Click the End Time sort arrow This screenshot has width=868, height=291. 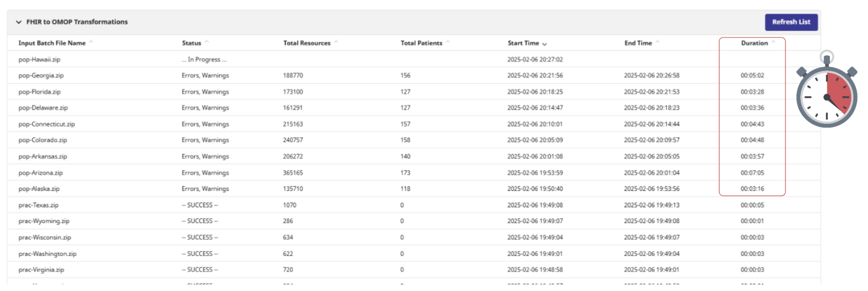658,42
